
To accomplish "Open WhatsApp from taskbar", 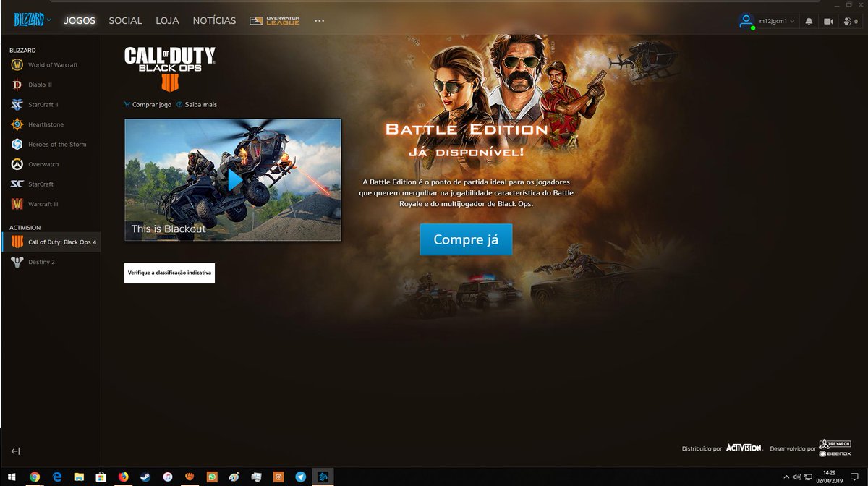I will tap(212, 477).
